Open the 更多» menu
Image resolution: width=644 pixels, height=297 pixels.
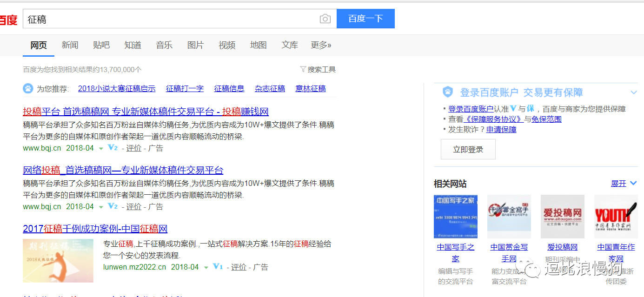coord(321,45)
